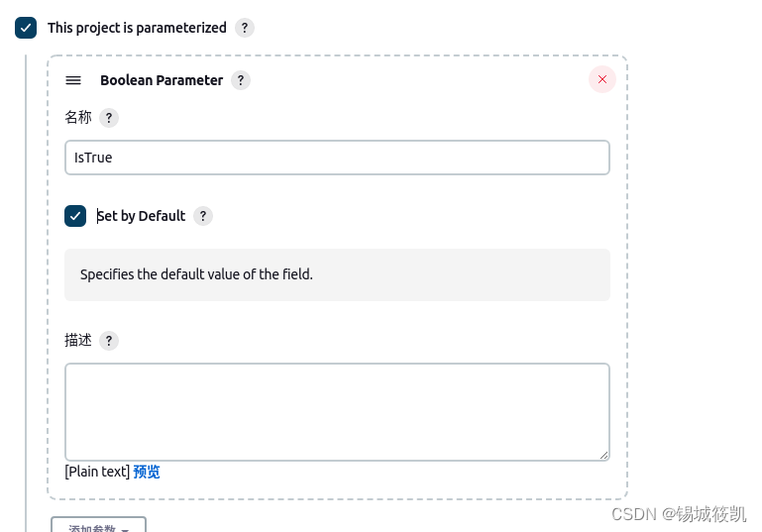Click the Set by Default label text

pyautogui.click(x=141, y=216)
